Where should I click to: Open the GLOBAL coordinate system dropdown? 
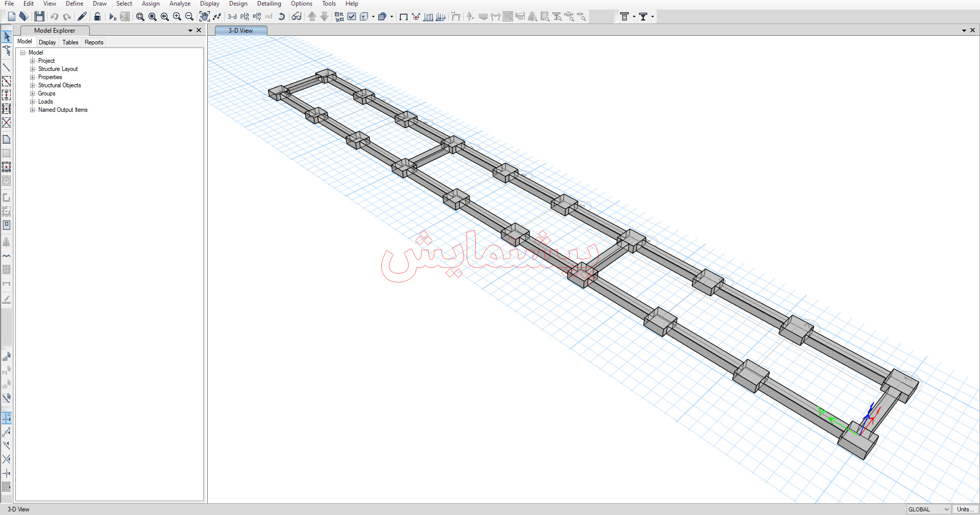(928, 509)
